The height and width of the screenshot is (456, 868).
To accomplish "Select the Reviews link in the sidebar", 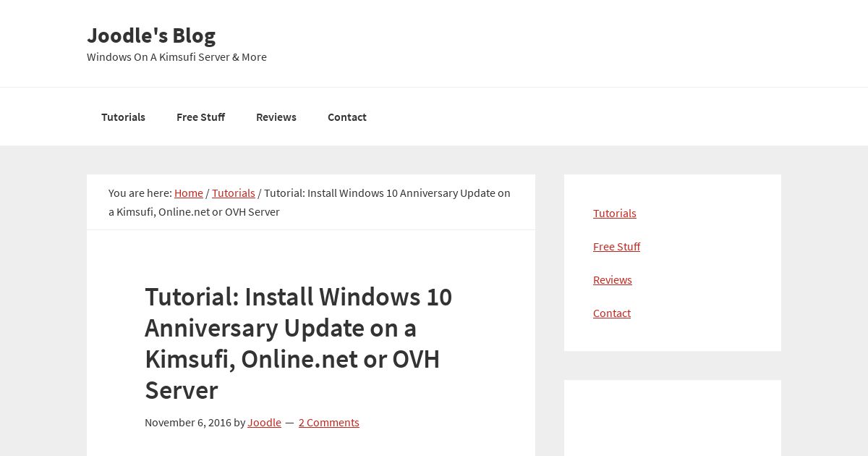I will point(613,279).
